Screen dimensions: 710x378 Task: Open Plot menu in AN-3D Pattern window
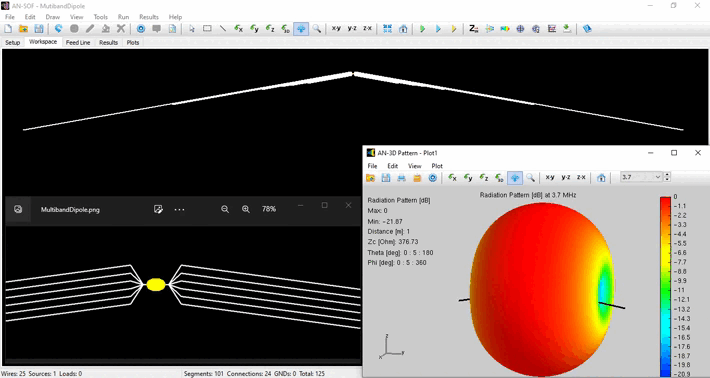pos(437,166)
